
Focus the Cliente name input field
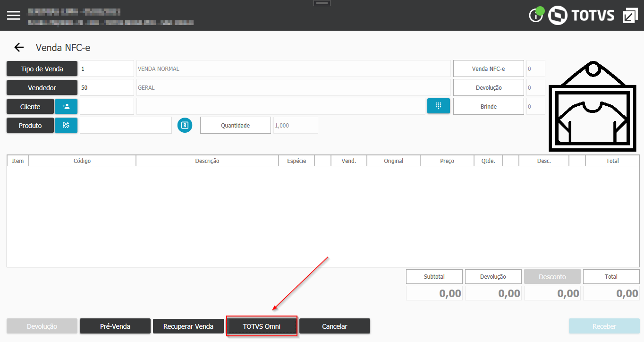(x=281, y=106)
